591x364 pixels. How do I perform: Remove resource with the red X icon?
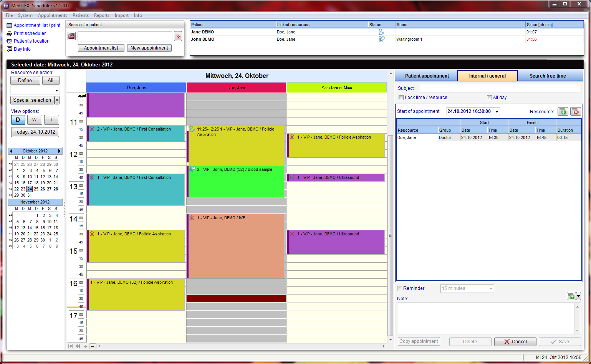(575, 111)
